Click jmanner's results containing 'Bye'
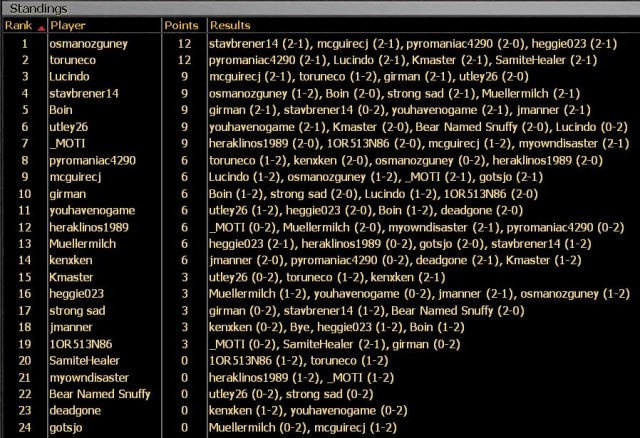640x438 pixels. 337,327
